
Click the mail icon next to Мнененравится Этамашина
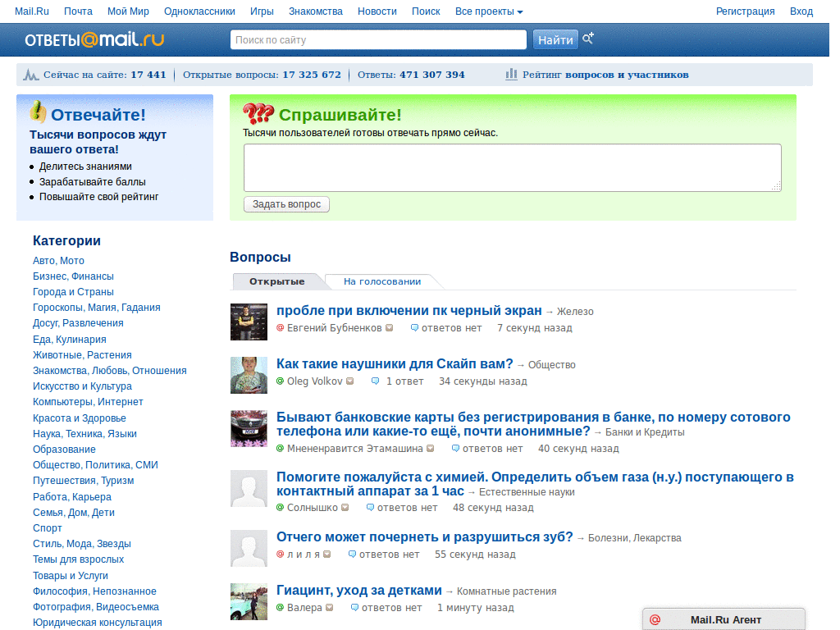coord(430,449)
